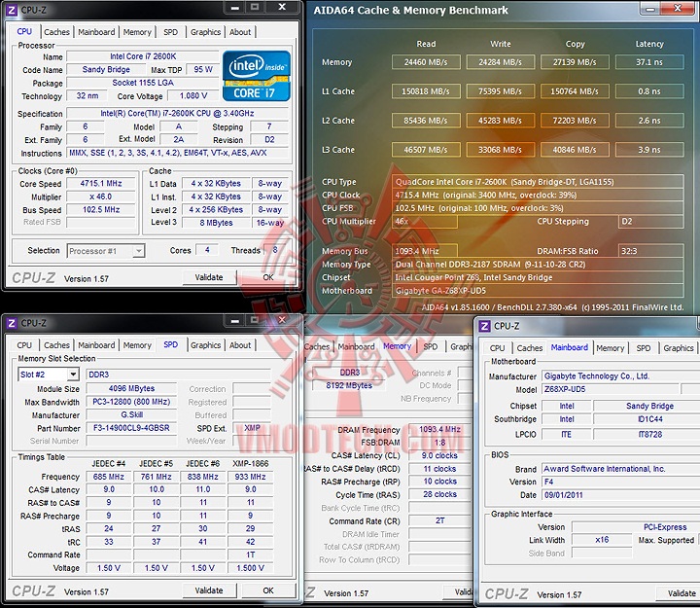Click the DRAM:FSB Ratio value 32:3
Screen dimensions: 700x608
pos(650,251)
